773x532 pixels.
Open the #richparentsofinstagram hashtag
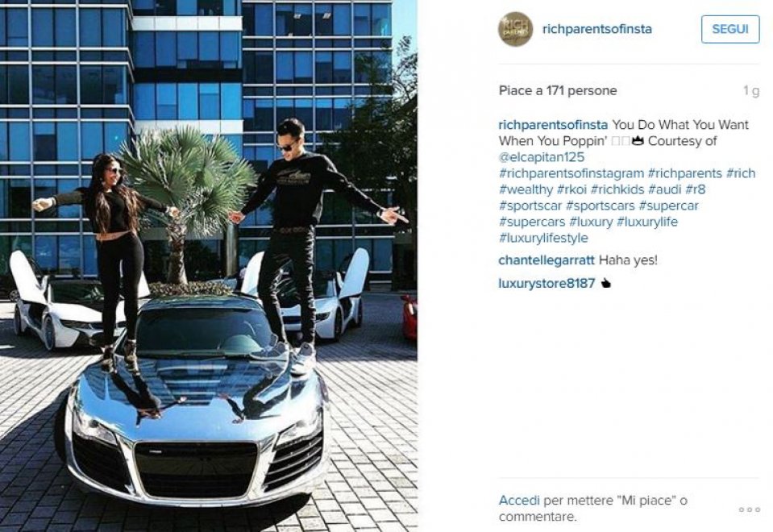pyautogui.click(x=571, y=173)
